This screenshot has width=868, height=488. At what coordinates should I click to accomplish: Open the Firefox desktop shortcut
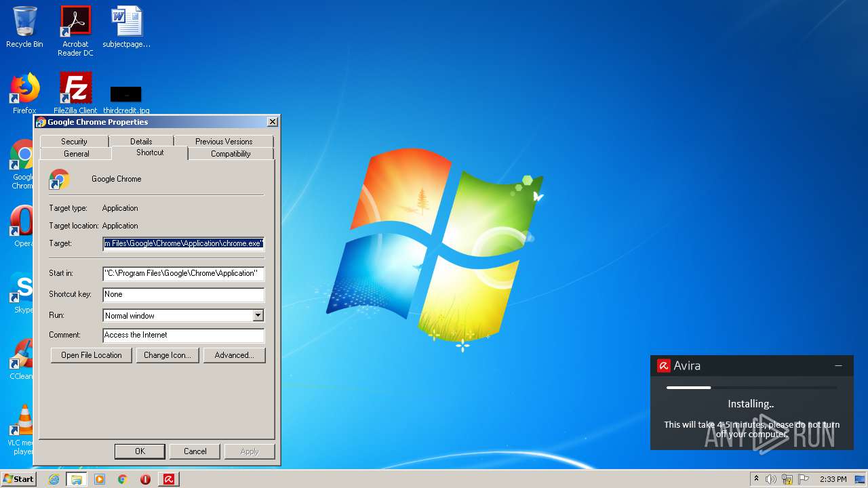24,94
